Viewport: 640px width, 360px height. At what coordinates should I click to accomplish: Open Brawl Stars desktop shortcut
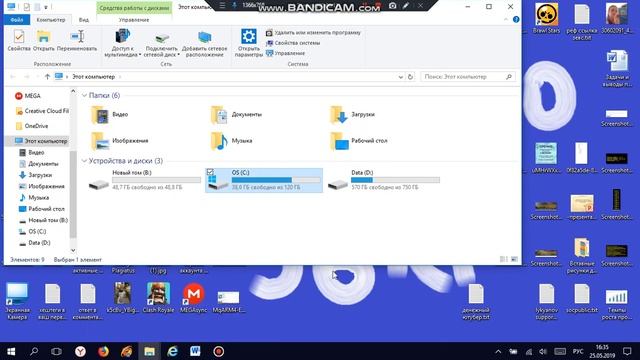[547, 19]
